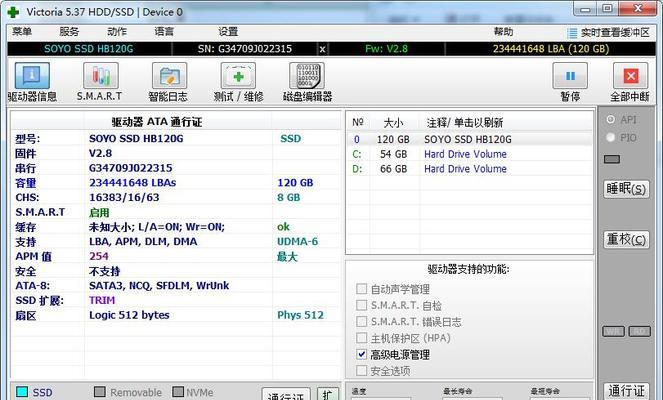Open the 帮助 menu
The width and height of the screenshot is (663, 400).
coord(503,31)
